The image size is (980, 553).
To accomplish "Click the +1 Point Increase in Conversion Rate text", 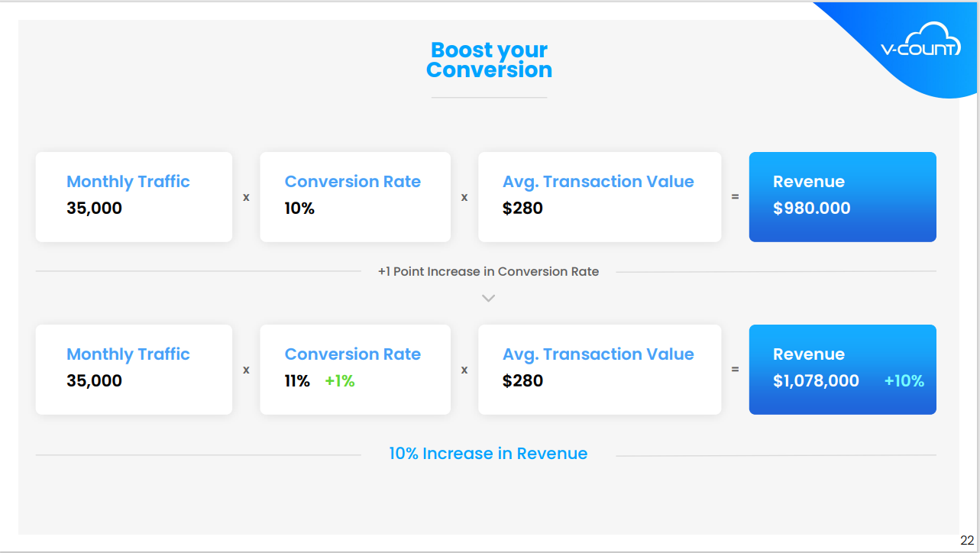I will tap(488, 271).
